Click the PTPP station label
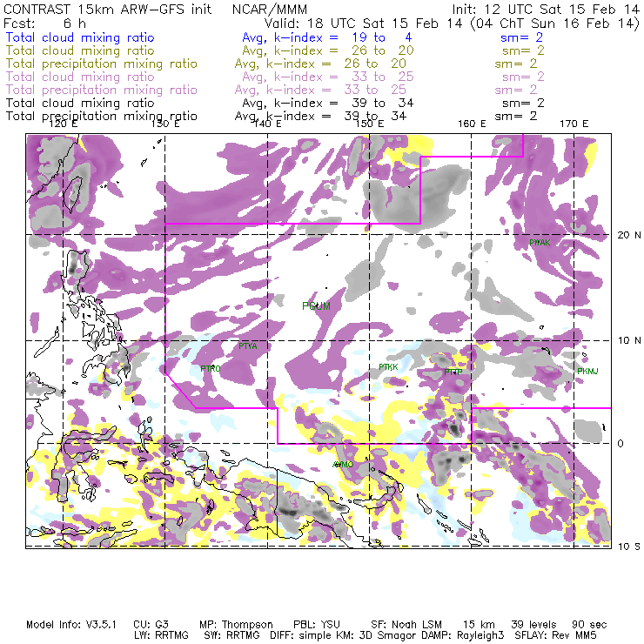Screen dimensions: 644x644 click(x=453, y=372)
